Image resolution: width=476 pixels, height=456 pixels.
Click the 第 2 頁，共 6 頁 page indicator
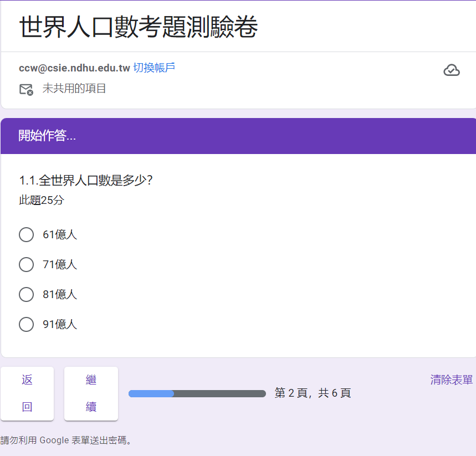313,393
